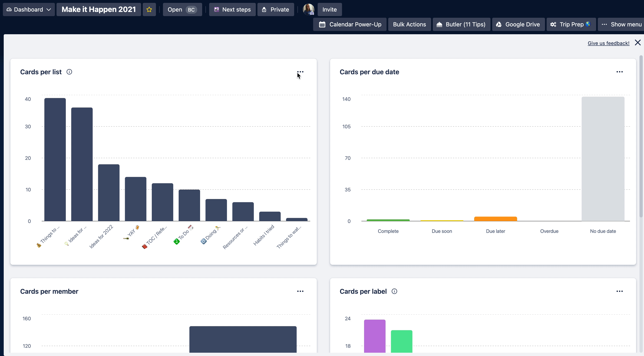
Task: Click the No due date axis label
Action: 603,231
